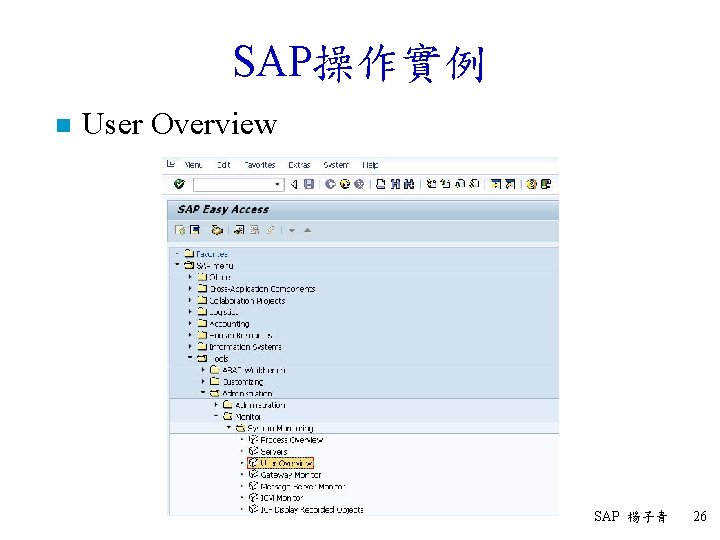Select the Display Recorded Objects transaction
This screenshot has height=540, width=720.
[306, 509]
